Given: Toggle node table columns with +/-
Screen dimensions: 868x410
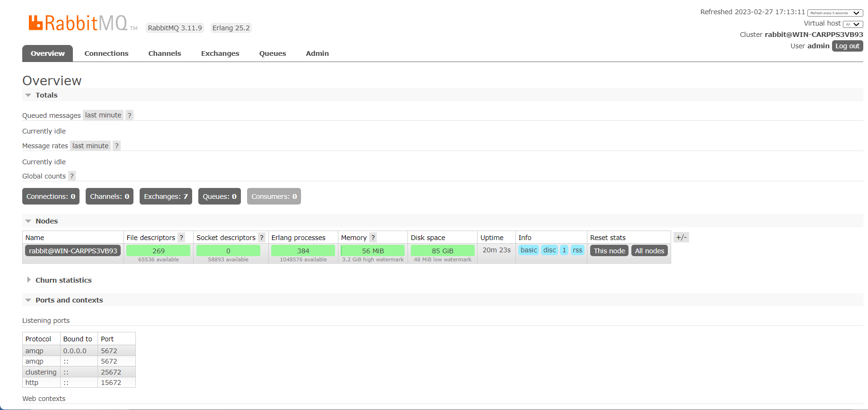Looking at the screenshot, I should [681, 237].
